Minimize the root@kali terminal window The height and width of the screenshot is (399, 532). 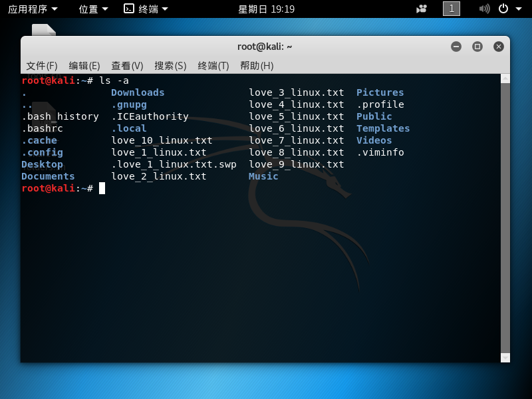(456, 47)
